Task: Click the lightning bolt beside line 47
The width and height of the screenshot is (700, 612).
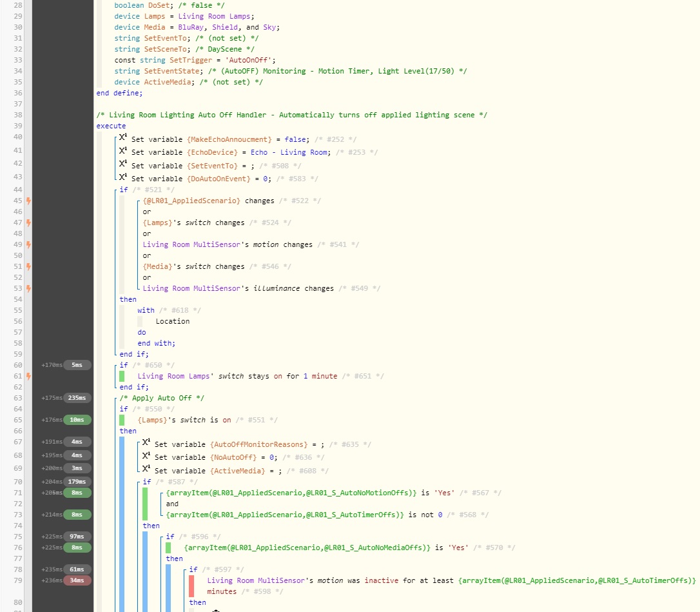Action: click(x=28, y=222)
